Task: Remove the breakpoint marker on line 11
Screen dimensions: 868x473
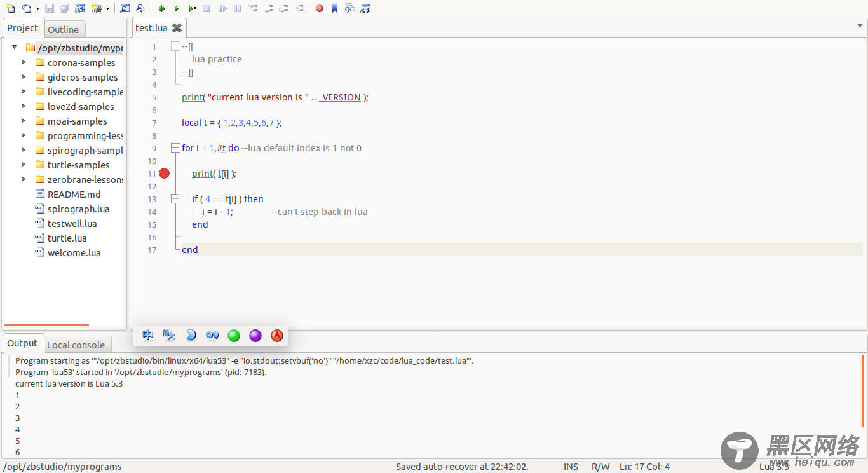Action: (165, 174)
